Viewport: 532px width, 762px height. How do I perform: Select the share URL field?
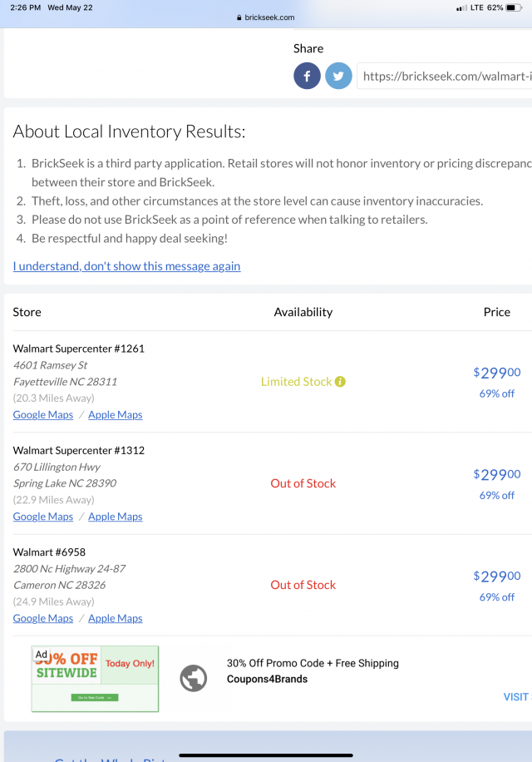(444, 76)
